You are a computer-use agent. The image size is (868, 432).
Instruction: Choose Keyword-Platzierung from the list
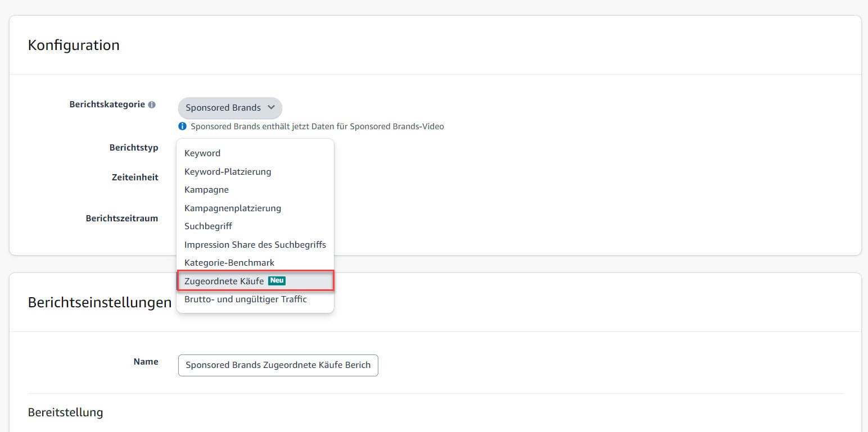(x=255, y=171)
